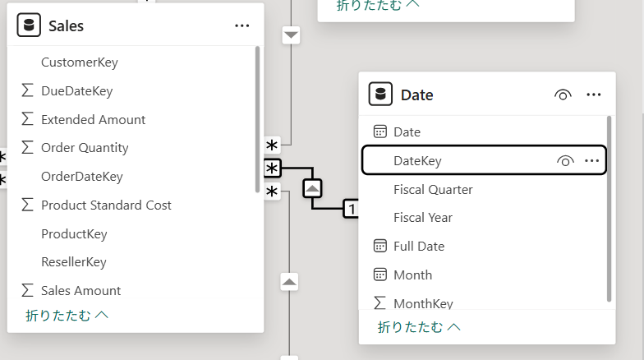The height and width of the screenshot is (360, 644).
Task: Select the MonthKey field in Date table
Action: point(423,303)
